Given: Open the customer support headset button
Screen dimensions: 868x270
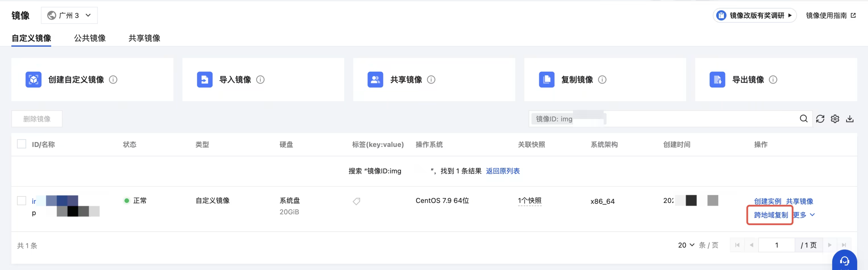Looking at the screenshot, I should tap(844, 261).
